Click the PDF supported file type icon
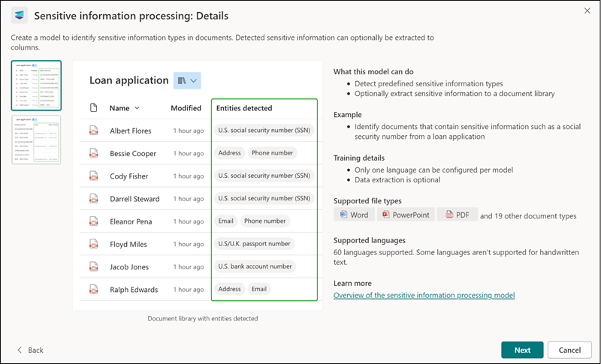Image resolution: width=601 pixels, height=364 pixels. coord(449,215)
